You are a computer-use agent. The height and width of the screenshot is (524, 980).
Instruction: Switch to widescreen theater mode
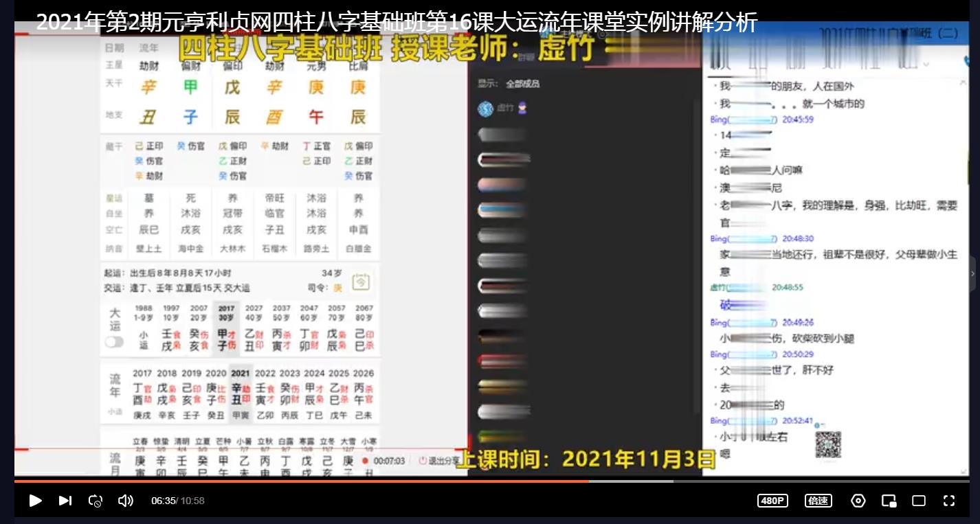pyautogui.click(x=919, y=501)
